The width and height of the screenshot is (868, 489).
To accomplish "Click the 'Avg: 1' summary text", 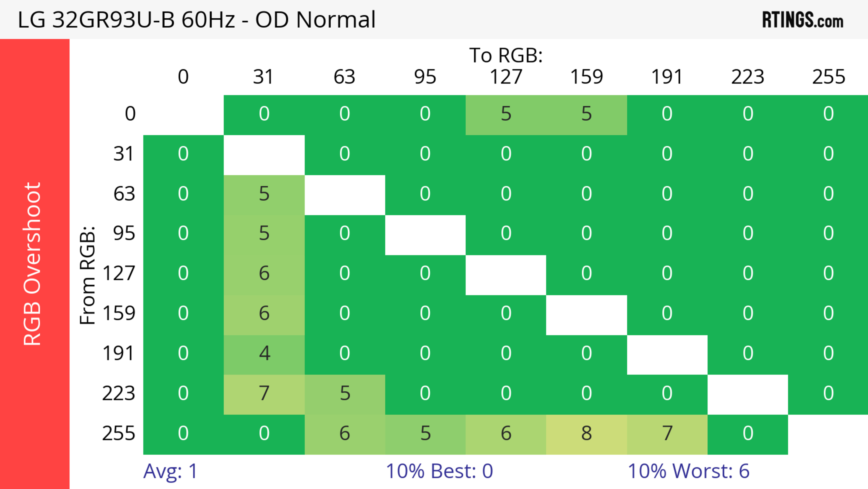I will pos(170,471).
